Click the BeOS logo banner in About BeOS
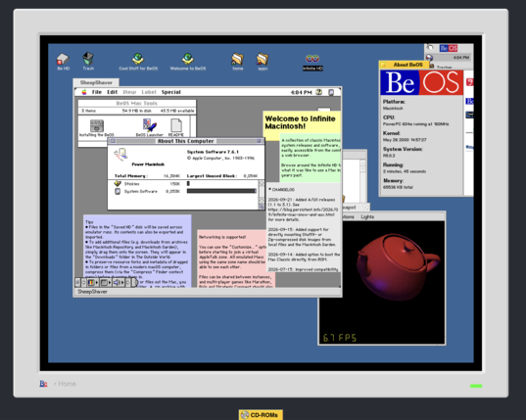526x420 pixels. click(421, 82)
